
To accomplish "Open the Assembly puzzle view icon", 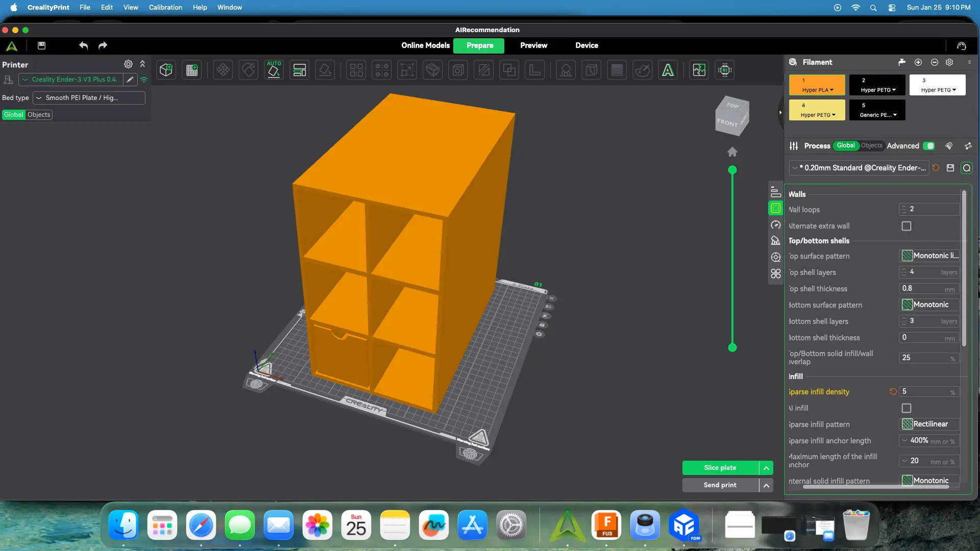I will pyautogui.click(x=699, y=70).
